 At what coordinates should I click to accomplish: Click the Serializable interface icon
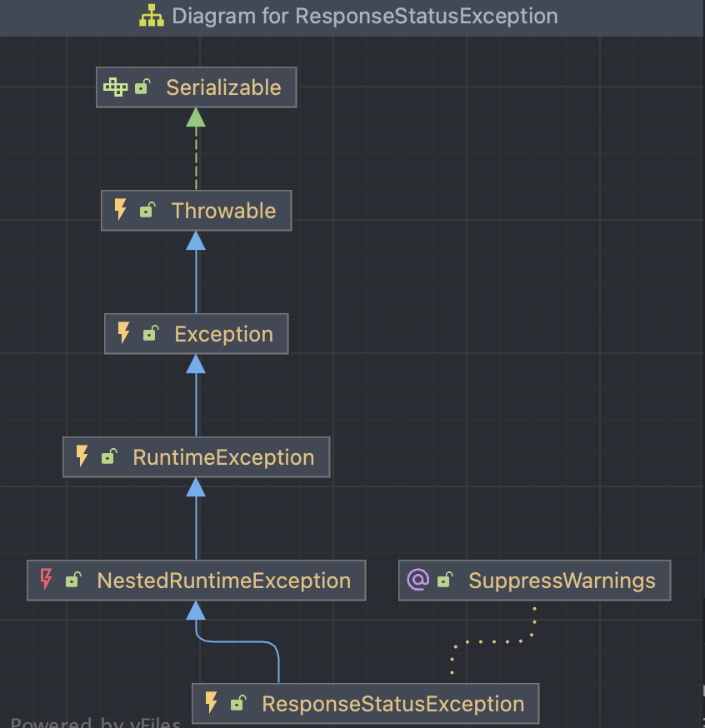[x=116, y=87]
